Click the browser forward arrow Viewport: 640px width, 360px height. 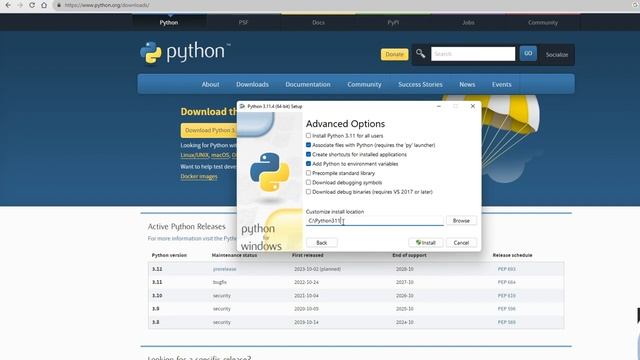tap(20, 5)
